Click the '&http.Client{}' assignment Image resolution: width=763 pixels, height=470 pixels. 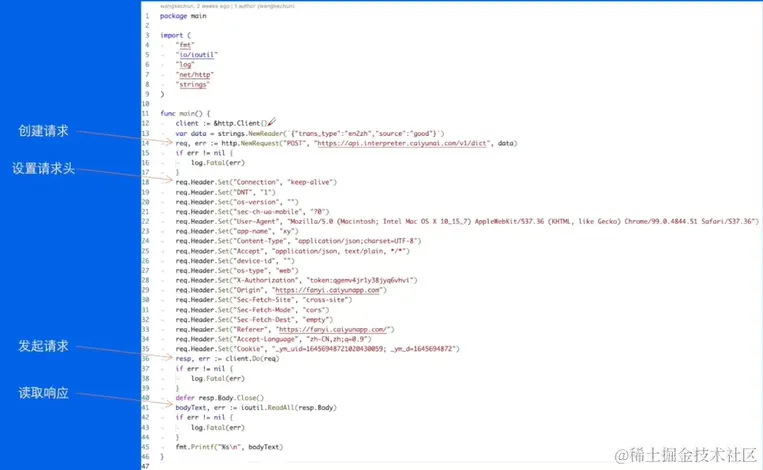point(221,124)
